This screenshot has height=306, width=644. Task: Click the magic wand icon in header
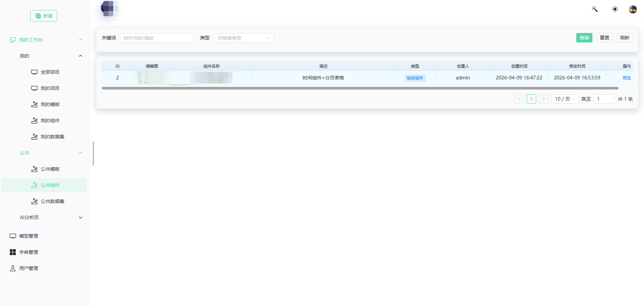tap(595, 9)
